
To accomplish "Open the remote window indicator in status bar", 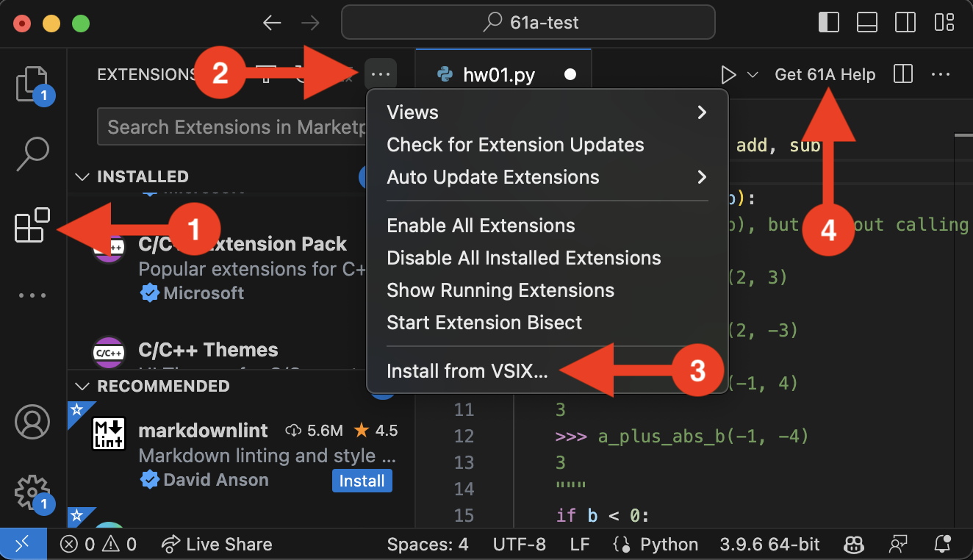I will [24, 544].
